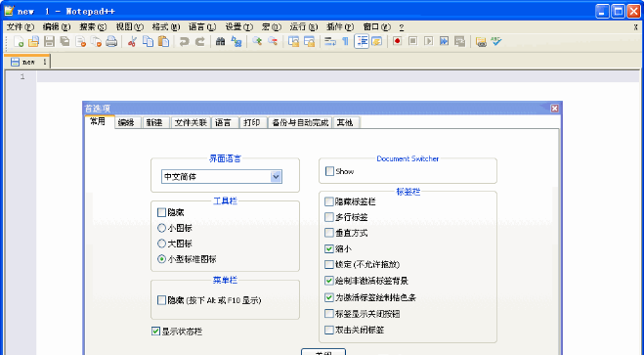Open the 视图 menu

[130, 27]
